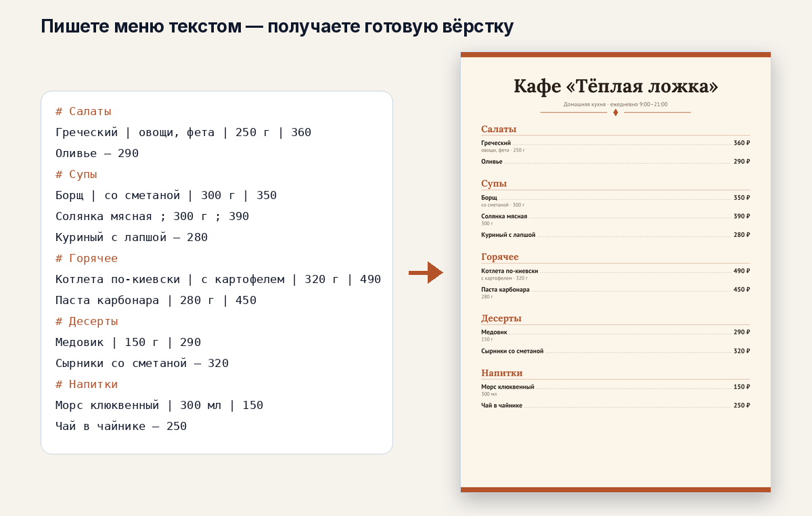
Task: Click the "Напитки" section heading in the menu preview
Action: coord(502,373)
